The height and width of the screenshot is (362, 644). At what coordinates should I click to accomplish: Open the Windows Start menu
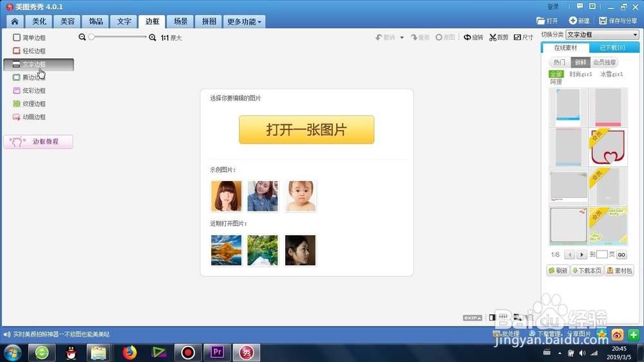click(12, 352)
